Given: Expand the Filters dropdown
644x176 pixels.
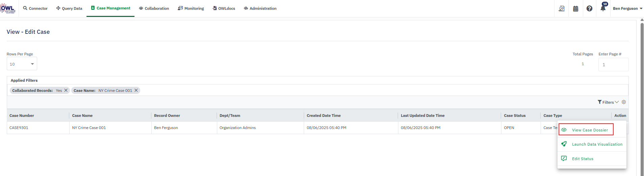Looking at the screenshot, I should click(x=608, y=102).
